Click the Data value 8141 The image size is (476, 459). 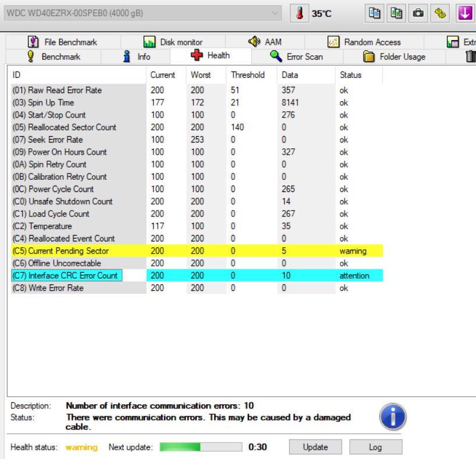pyautogui.click(x=290, y=102)
